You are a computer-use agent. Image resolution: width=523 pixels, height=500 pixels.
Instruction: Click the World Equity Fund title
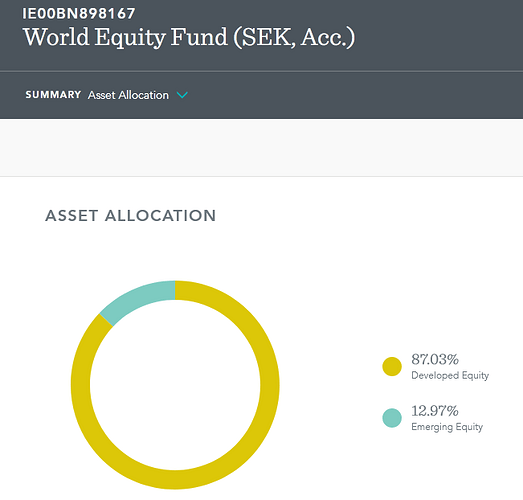click(x=189, y=37)
